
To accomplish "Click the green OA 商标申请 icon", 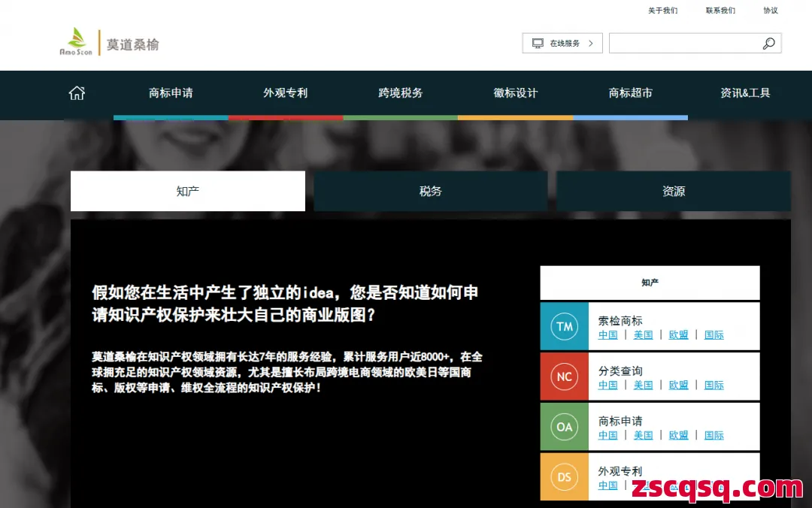I will 564,427.
